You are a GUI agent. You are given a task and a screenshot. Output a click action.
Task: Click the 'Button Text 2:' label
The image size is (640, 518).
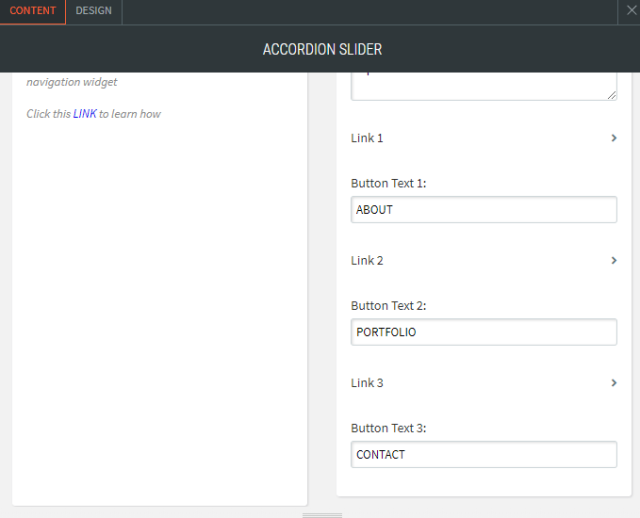click(x=388, y=306)
